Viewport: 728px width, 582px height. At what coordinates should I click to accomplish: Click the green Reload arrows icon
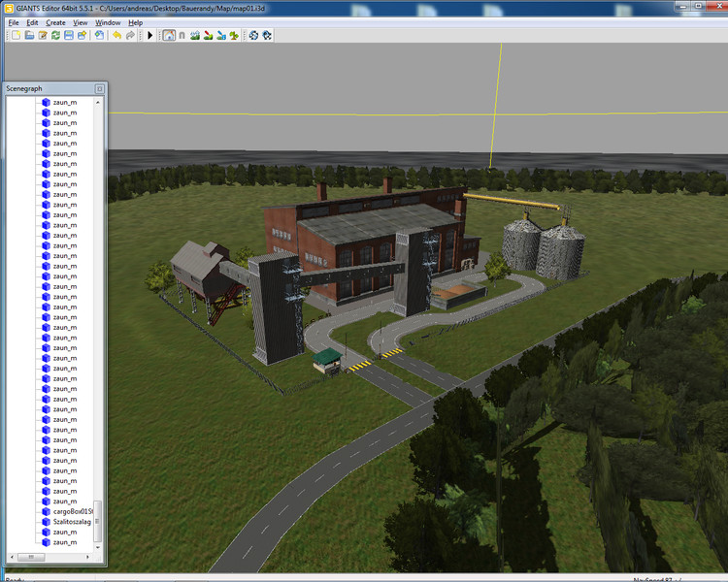click(x=55, y=35)
